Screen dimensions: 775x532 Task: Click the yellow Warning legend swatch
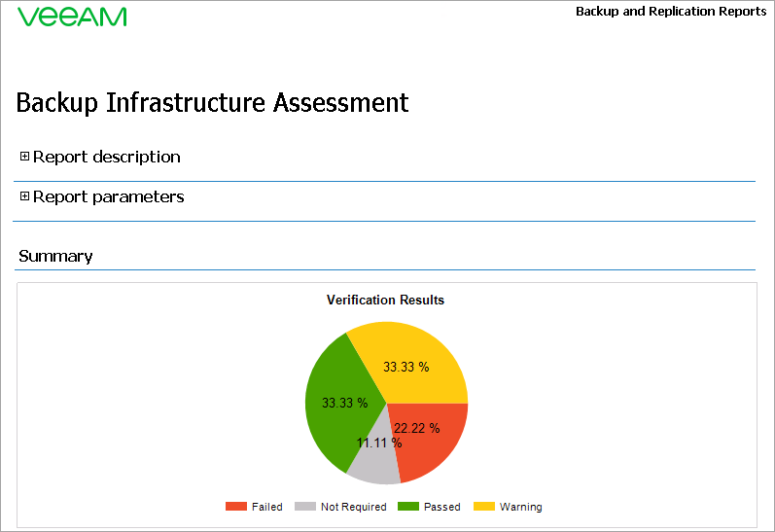484,507
